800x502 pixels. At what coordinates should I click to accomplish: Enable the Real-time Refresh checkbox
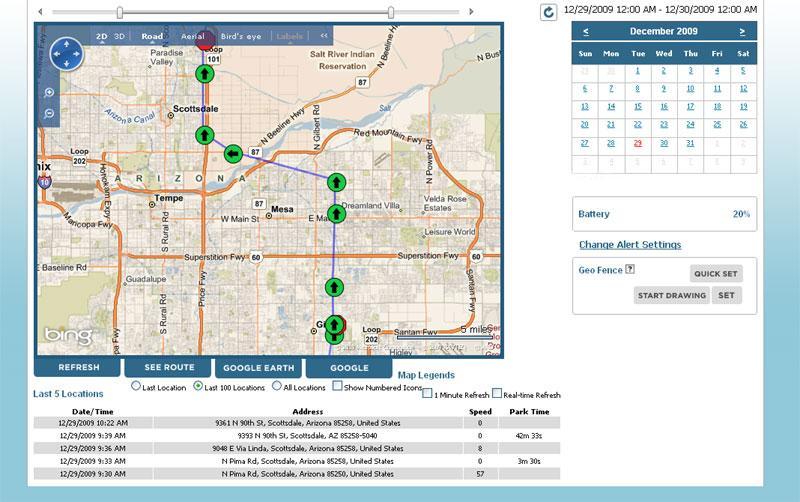point(498,395)
